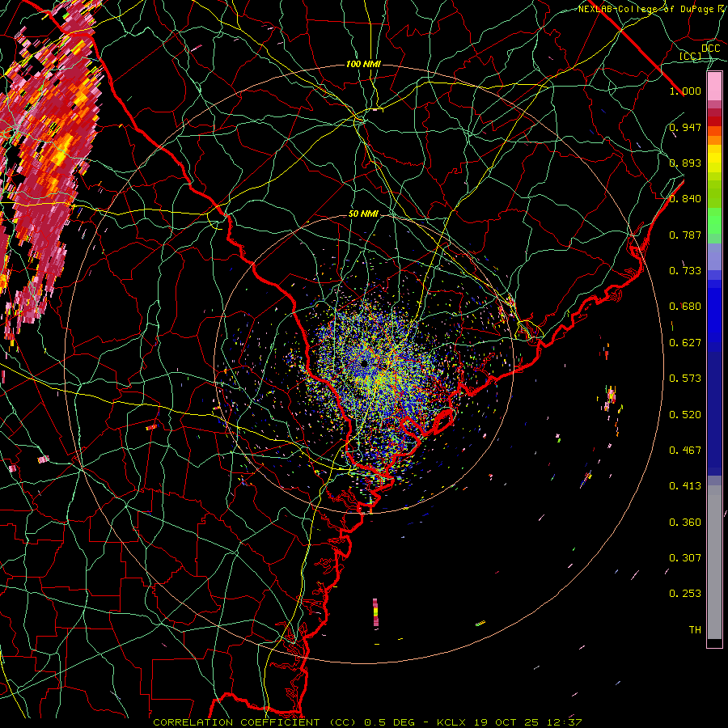Click the 0.307 scale value
Image resolution: width=728 pixels, height=728 pixels.
point(685,558)
